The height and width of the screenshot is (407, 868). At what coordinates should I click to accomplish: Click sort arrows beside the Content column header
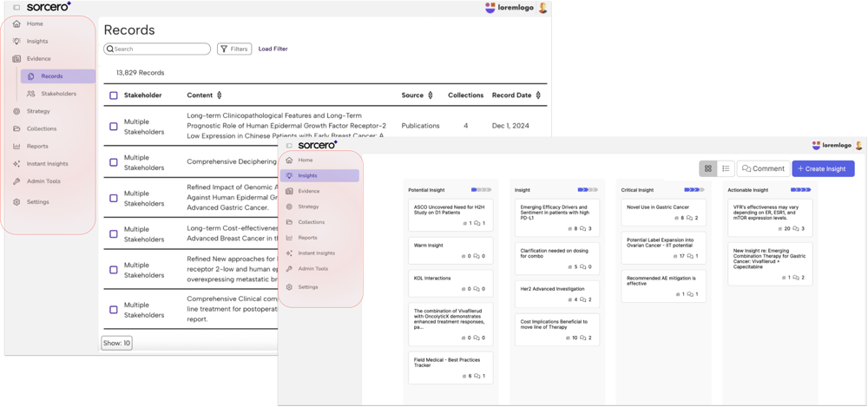coord(220,95)
